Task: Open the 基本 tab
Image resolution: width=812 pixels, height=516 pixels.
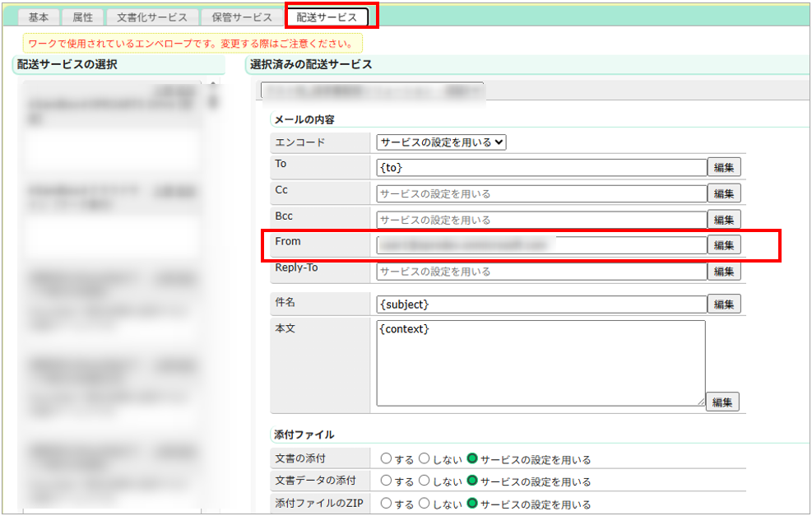Action: pos(39,17)
